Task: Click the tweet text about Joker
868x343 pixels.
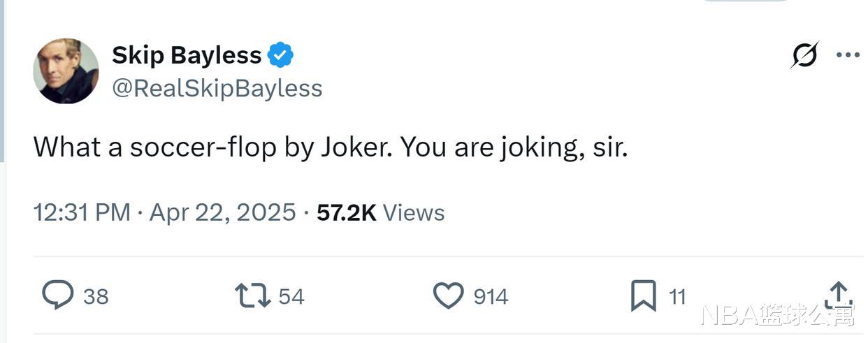Action: [330, 147]
